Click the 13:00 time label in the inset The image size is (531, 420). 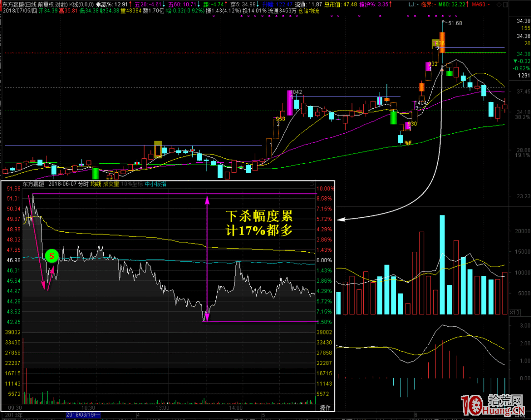click(x=163, y=408)
